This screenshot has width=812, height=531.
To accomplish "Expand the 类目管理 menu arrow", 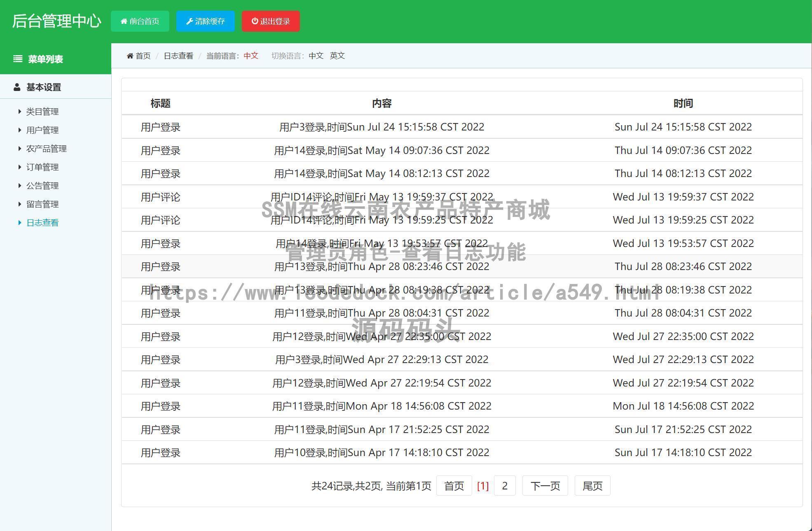I will [19, 111].
